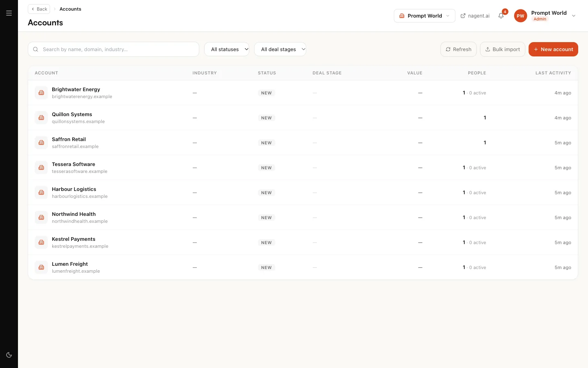This screenshot has width=588, height=368.
Task: Click the Tessera Software account icon
Action: point(41,168)
